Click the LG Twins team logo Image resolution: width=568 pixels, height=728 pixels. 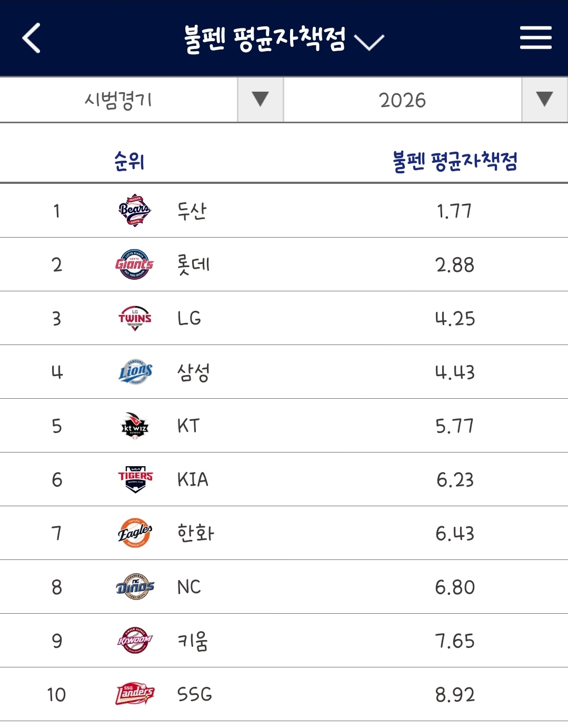coord(135,318)
